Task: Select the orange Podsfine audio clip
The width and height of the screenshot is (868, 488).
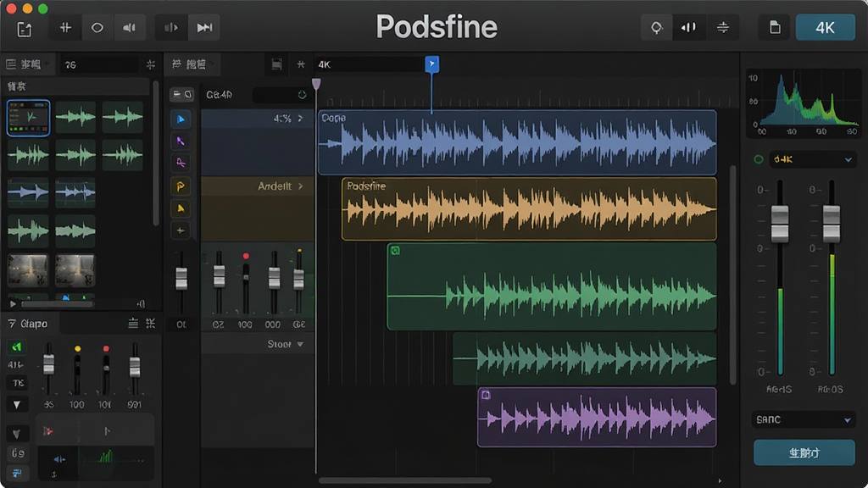Action: (529, 208)
